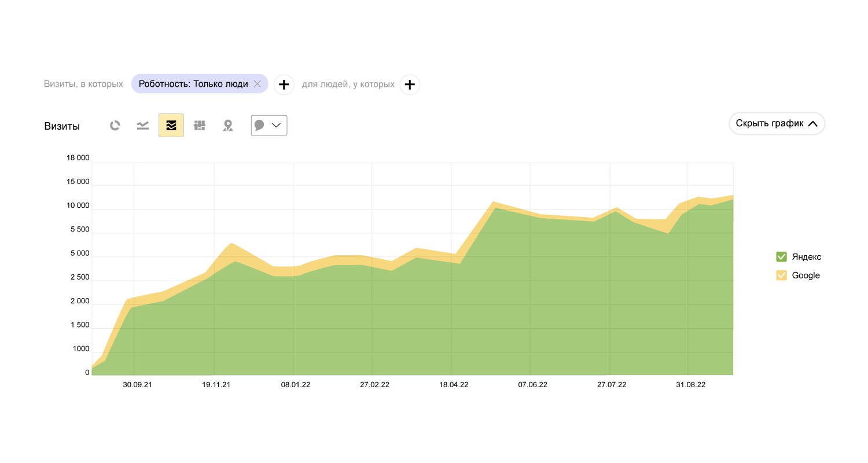This screenshot has width=868, height=463.
Task: Click the 18.04.22 date on the axis
Action: (x=454, y=385)
